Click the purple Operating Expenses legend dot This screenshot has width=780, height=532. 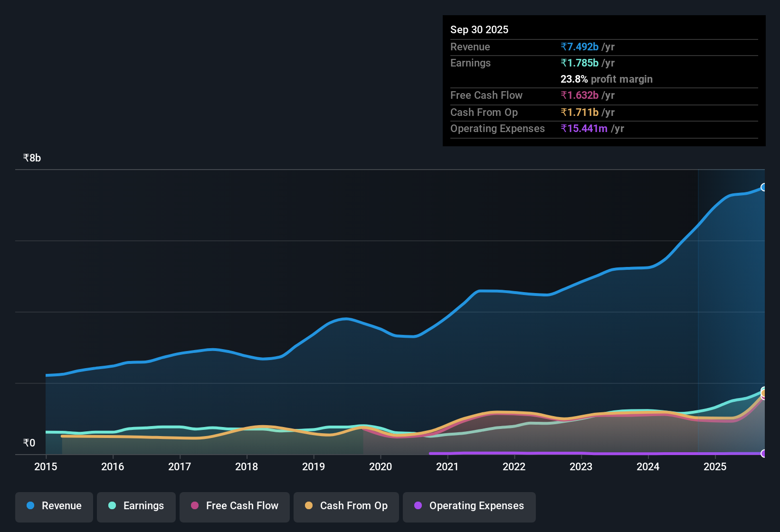[x=418, y=506]
